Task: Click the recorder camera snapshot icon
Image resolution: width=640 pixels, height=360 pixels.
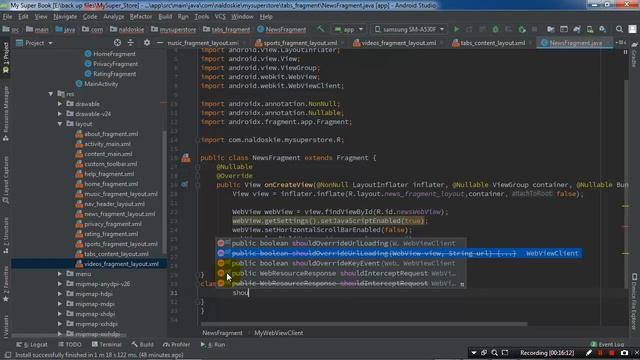Action: pos(624,353)
